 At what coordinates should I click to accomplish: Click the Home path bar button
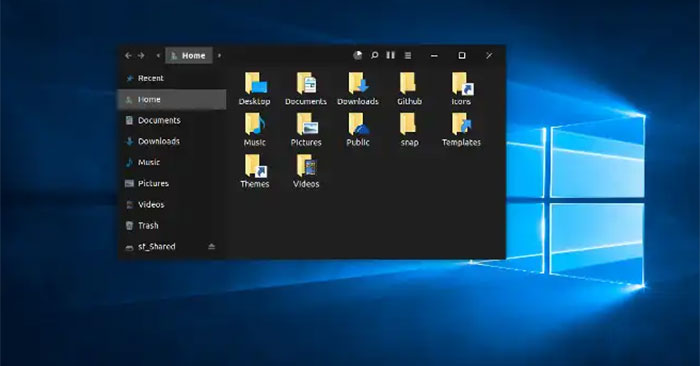coord(189,55)
